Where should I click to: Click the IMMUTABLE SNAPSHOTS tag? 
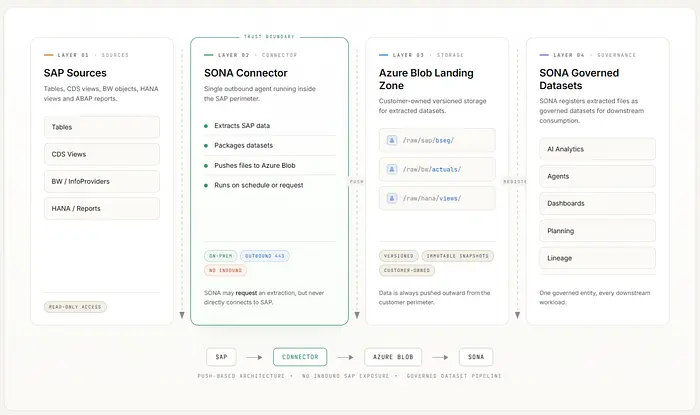point(458,256)
